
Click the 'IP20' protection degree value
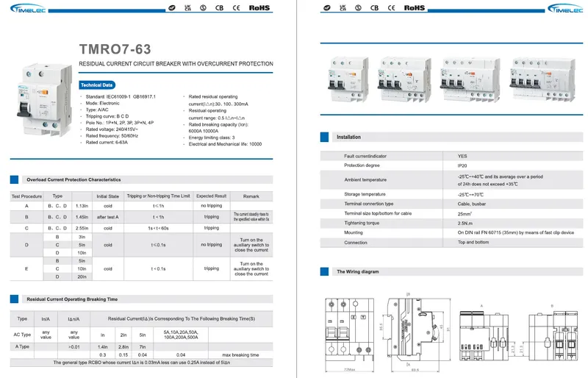[x=462, y=165]
